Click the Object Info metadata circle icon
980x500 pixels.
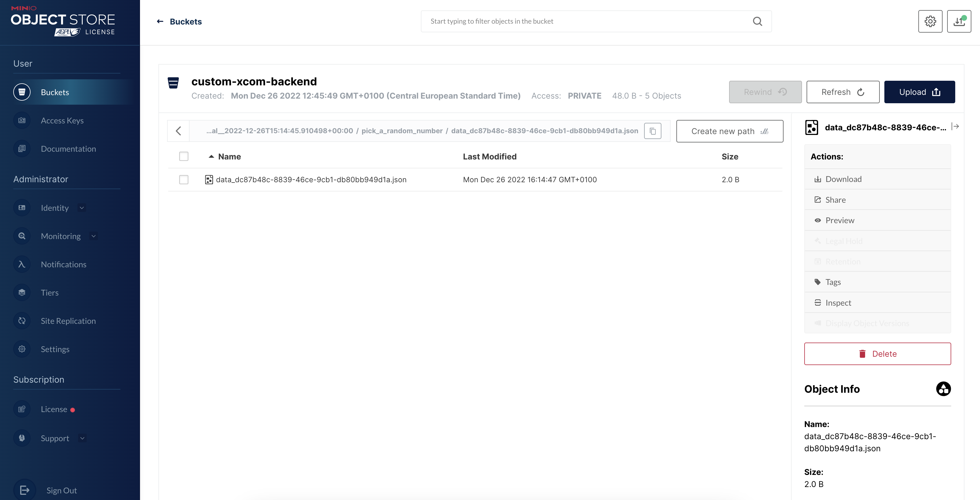pos(943,389)
